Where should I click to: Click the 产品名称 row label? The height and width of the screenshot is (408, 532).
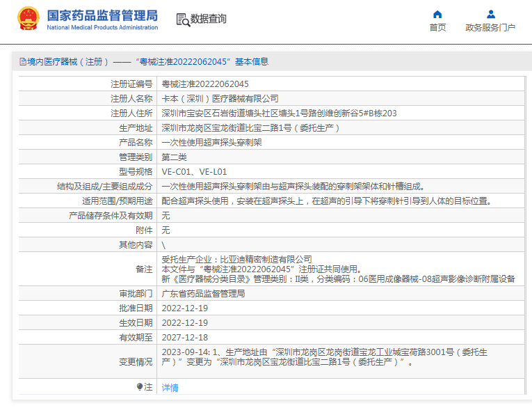(136, 142)
